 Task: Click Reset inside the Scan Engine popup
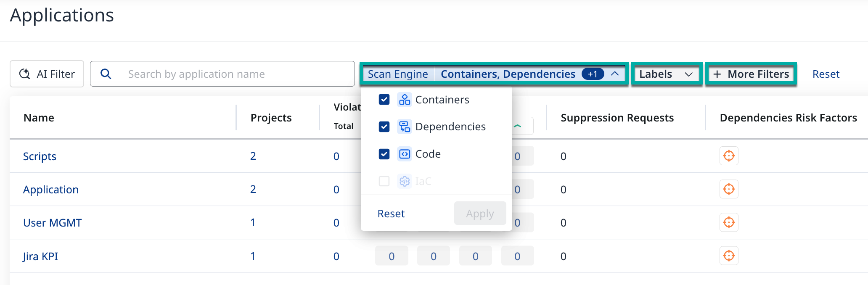(x=391, y=214)
